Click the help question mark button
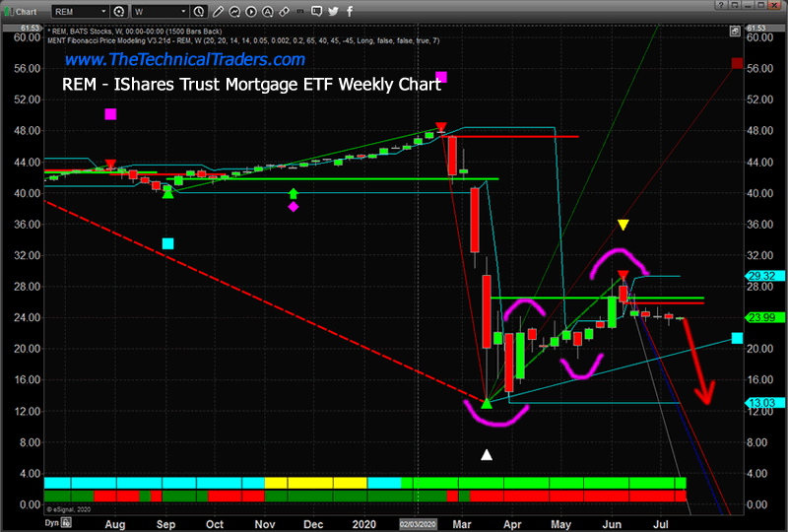 point(721,5)
